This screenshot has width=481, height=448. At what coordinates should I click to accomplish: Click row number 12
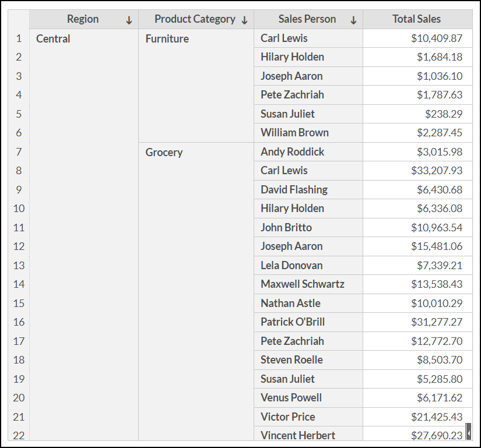(19, 246)
